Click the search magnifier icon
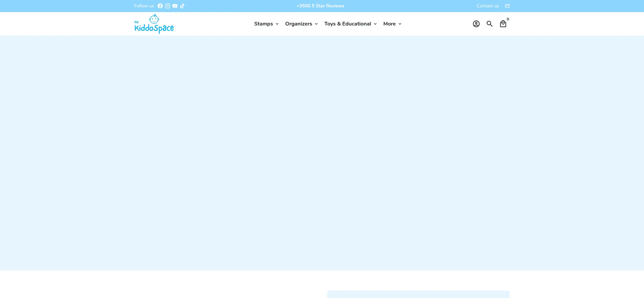 (x=489, y=24)
